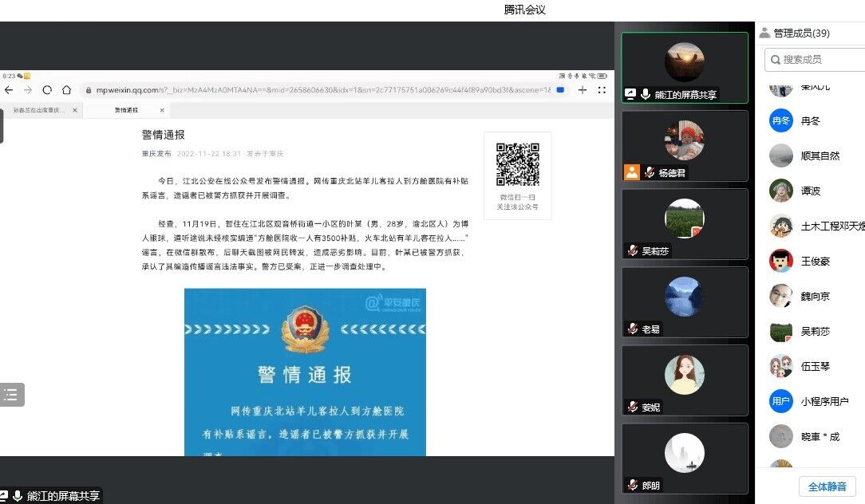Open the 重庆发布 account link

[x=156, y=153]
